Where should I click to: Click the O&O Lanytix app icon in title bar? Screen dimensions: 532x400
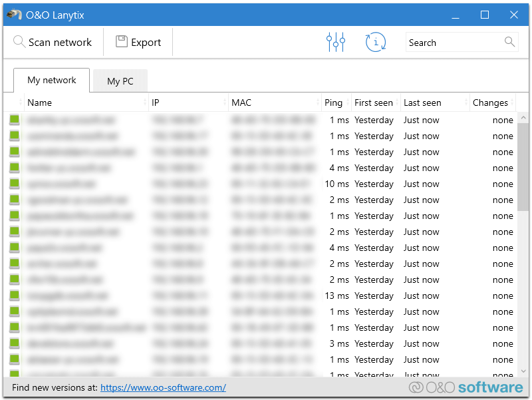(x=14, y=15)
